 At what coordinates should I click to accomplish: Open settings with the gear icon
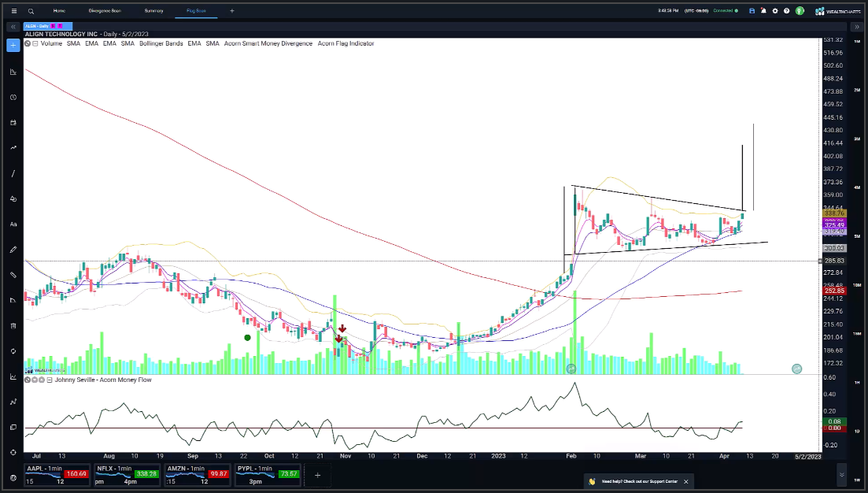(x=775, y=10)
